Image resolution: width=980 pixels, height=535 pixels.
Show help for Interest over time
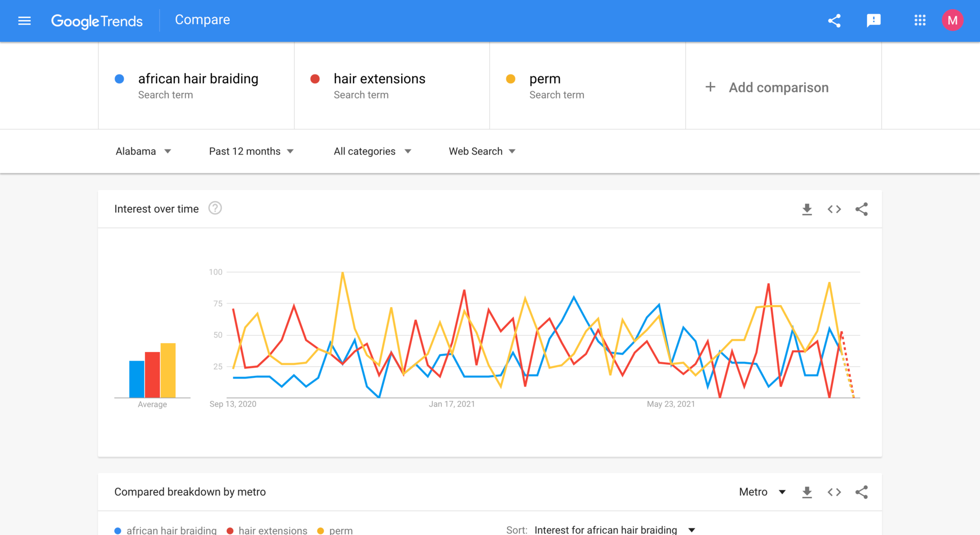[x=215, y=208]
